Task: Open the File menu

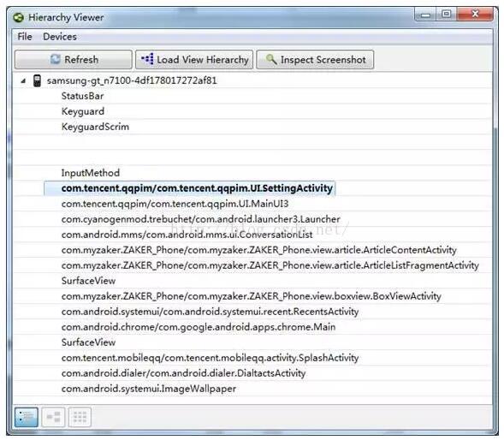Action: click(25, 37)
